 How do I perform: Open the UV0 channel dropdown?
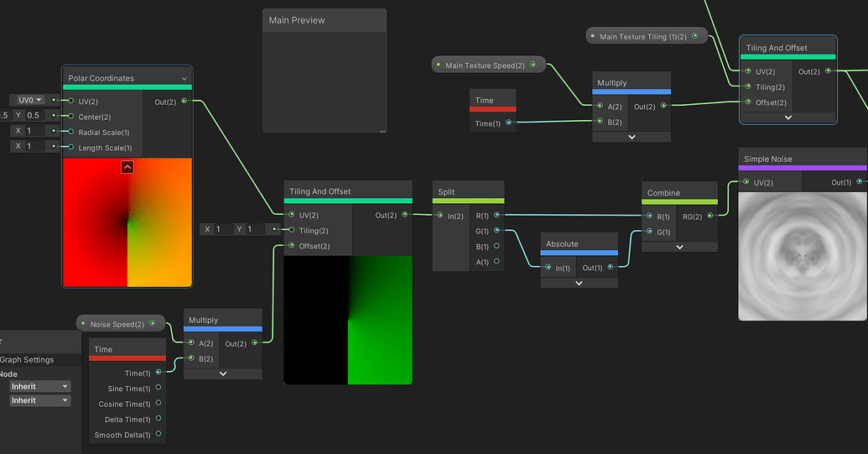[x=30, y=100]
